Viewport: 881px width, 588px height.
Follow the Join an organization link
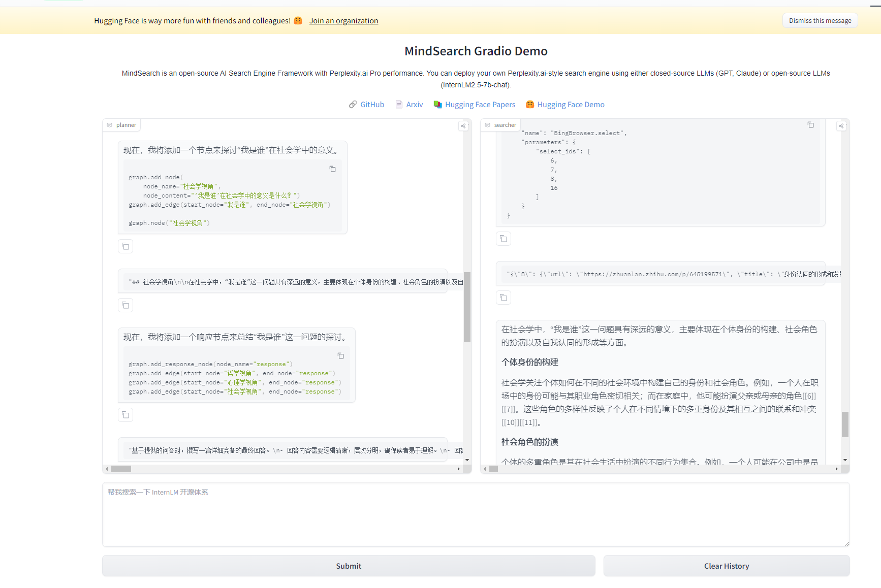(x=343, y=21)
